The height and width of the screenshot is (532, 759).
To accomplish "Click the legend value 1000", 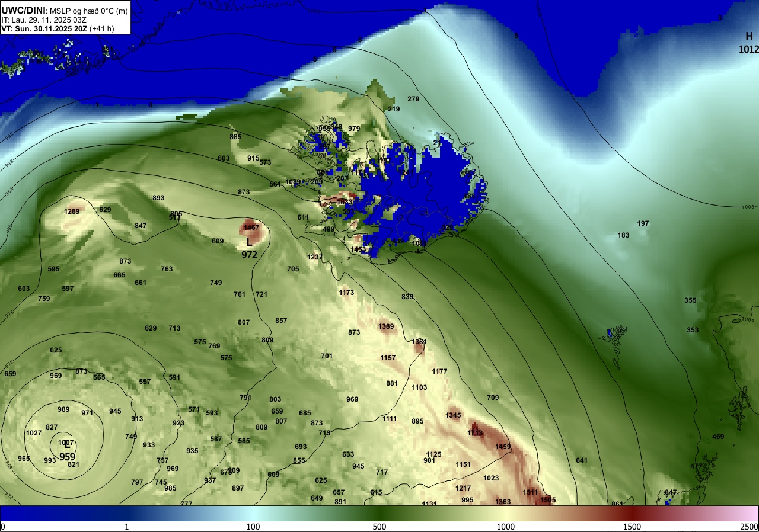I will click(505, 527).
